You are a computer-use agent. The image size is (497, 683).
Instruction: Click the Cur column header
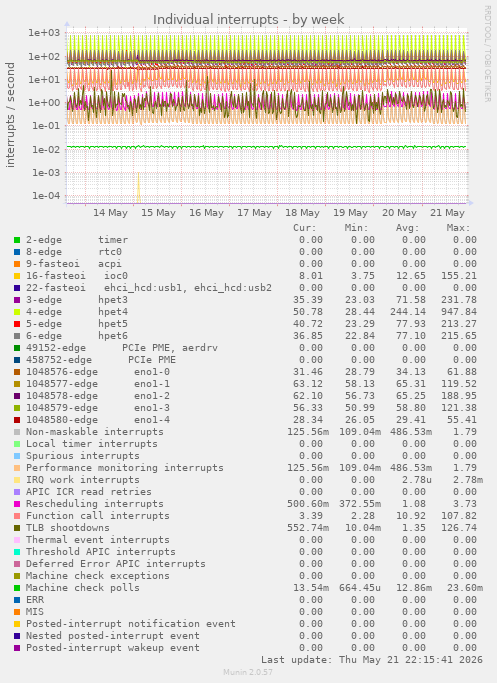[x=304, y=228]
